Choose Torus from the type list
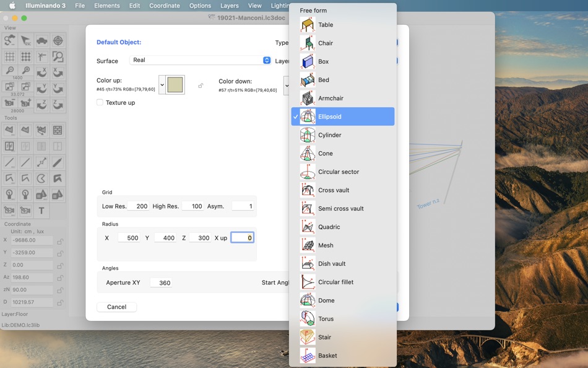Image resolution: width=588 pixels, height=368 pixels. coord(343,319)
